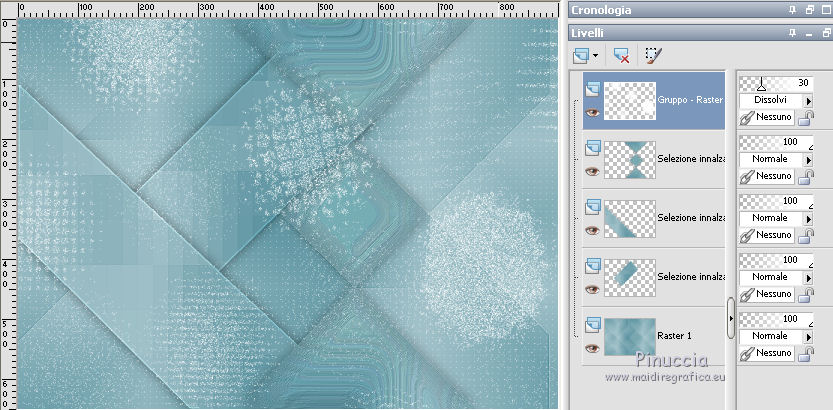Open Normale blend dropdown for small-rectangle Selezione layer

[x=809, y=277]
